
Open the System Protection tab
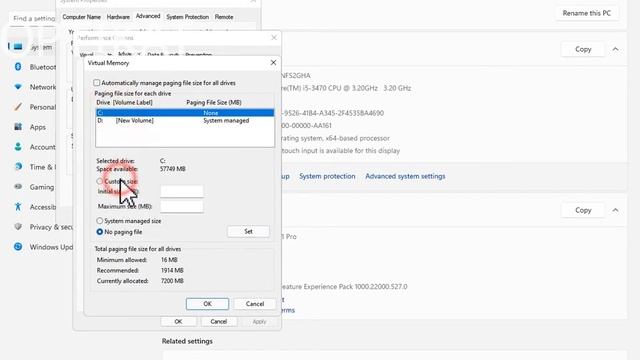187,17
